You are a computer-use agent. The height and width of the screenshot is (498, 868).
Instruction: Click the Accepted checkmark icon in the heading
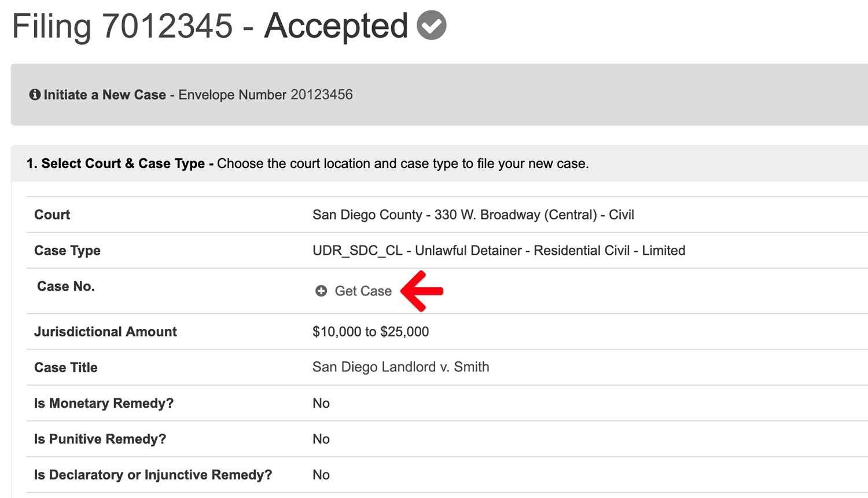432,25
